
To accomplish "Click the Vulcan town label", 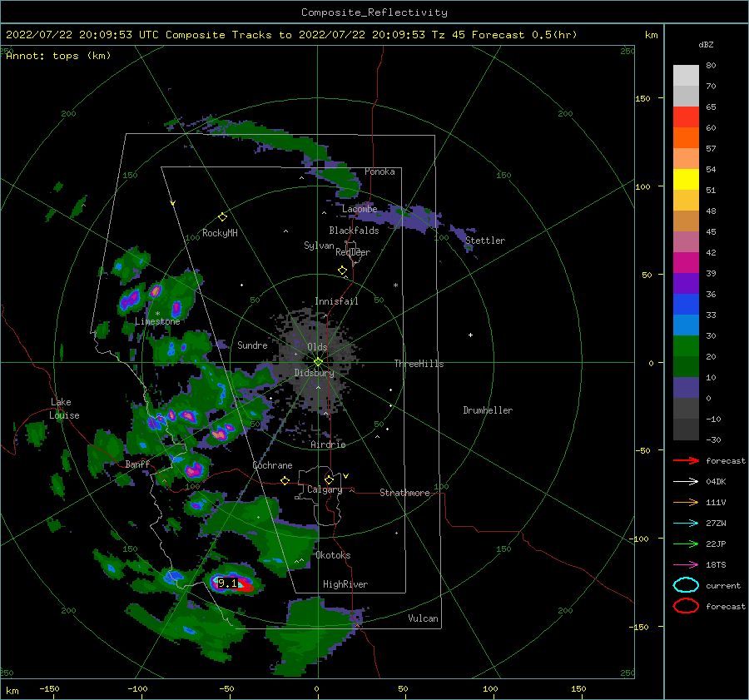I will (423, 618).
